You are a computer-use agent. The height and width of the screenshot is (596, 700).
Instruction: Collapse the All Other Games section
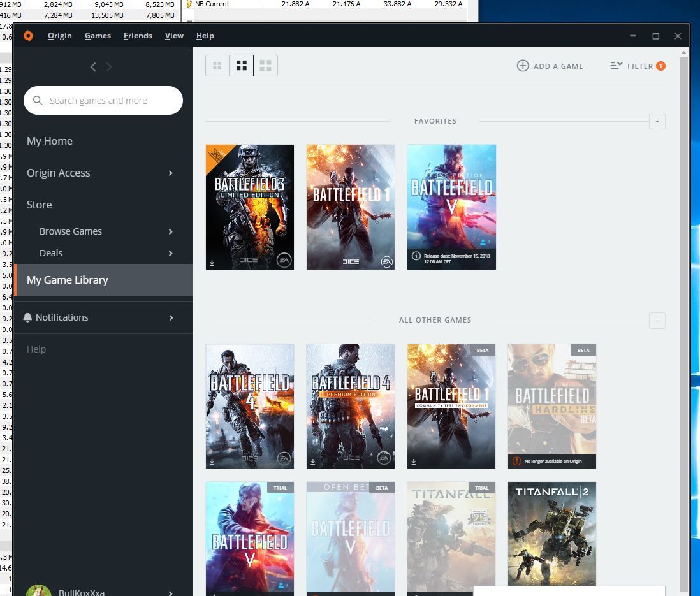pyautogui.click(x=657, y=320)
